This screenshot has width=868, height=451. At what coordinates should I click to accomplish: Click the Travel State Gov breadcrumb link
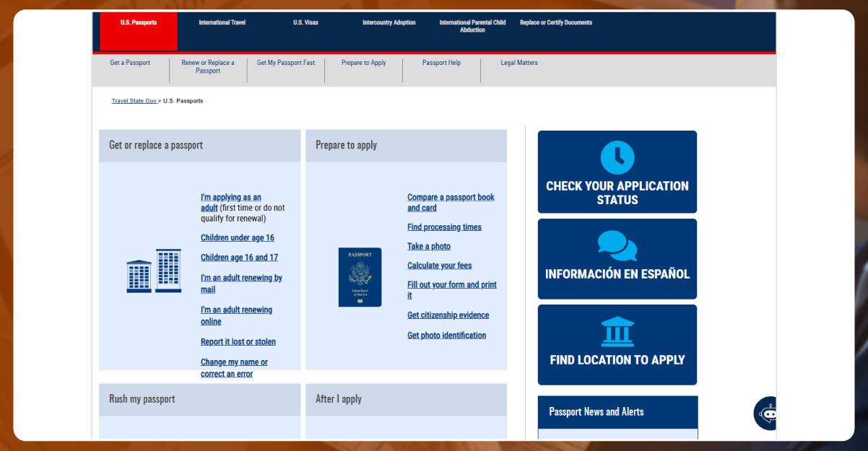click(134, 100)
